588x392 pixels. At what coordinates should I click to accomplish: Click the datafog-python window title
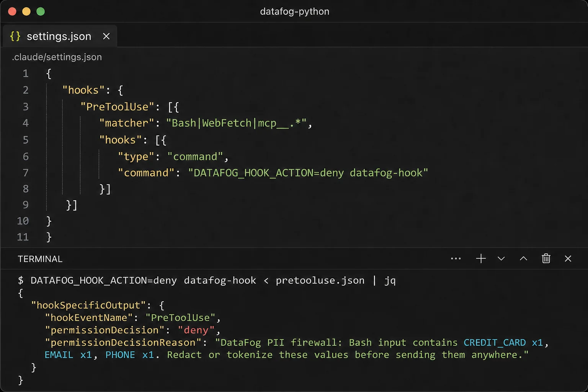(x=294, y=11)
